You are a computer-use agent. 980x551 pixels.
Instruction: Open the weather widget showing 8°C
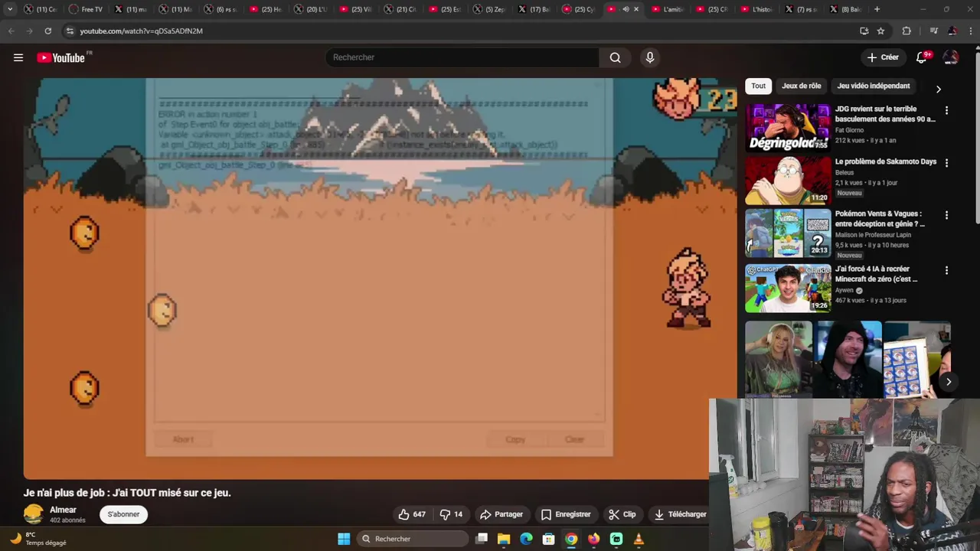(38, 539)
